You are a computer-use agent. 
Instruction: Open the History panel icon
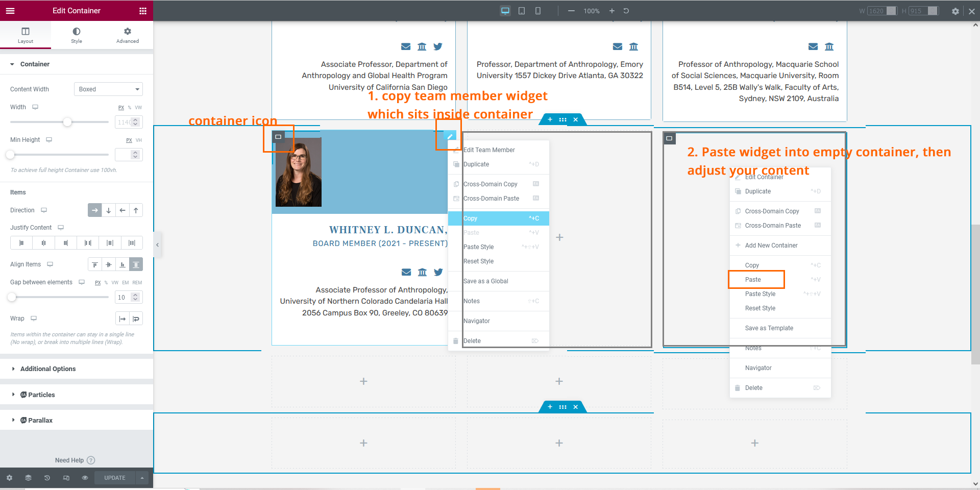(47, 478)
